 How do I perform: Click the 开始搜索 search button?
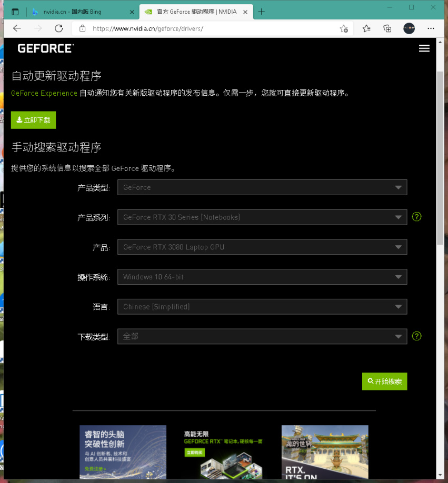[384, 381]
